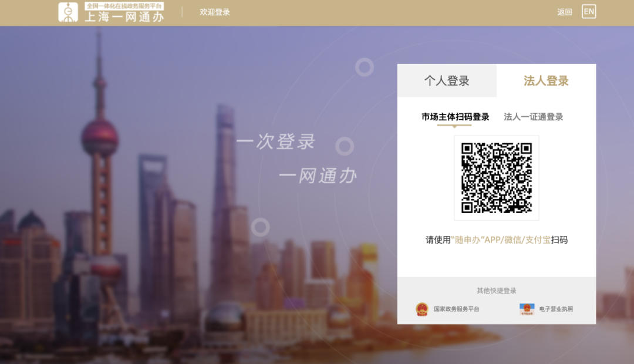Click the 电子营业执照 license icon
This screenshot has width=634, height=364.
coord(527,309)
